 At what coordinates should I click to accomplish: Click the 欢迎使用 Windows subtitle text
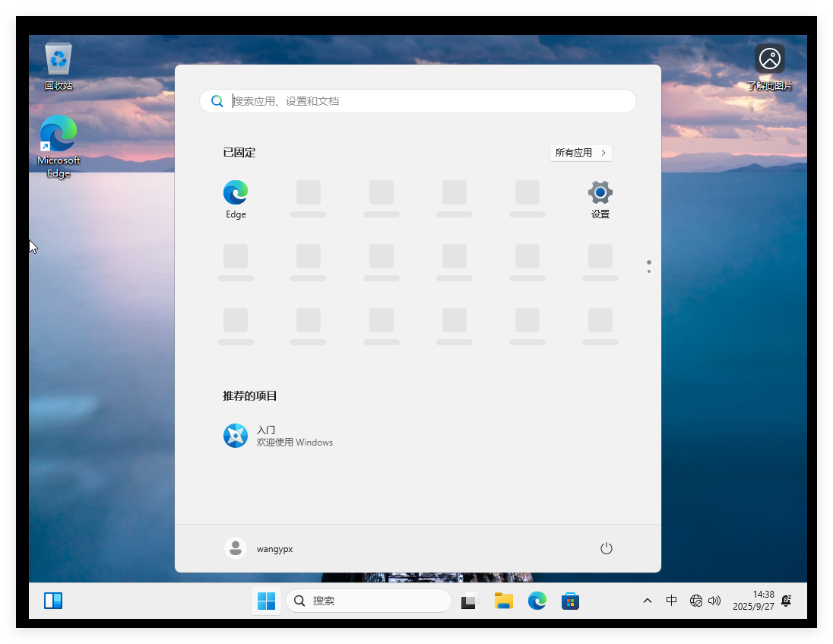(295, 442)
